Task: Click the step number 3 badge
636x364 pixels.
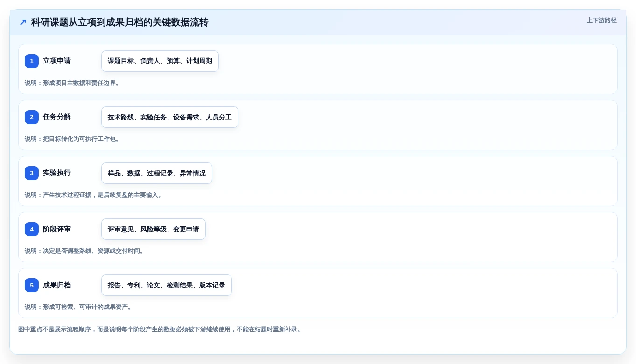Action: tap(32, 173)
